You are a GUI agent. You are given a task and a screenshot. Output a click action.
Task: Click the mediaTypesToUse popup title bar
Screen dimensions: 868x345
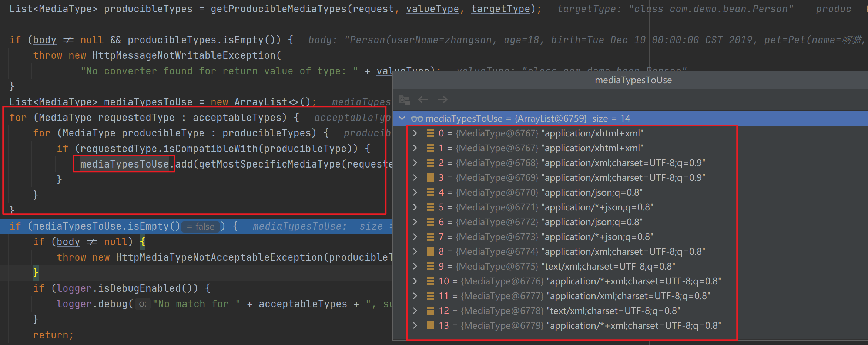click(633, 80)
